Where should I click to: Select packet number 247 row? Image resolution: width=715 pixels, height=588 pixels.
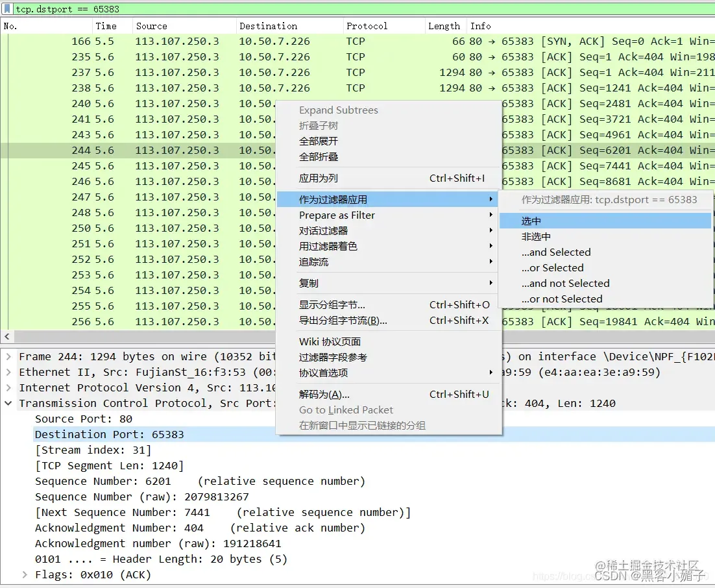click(x=138, y=197)
